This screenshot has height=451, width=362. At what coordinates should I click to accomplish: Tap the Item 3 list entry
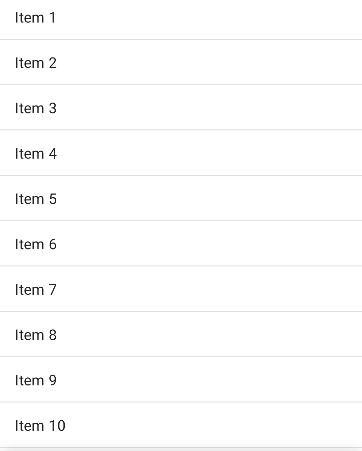181,108
